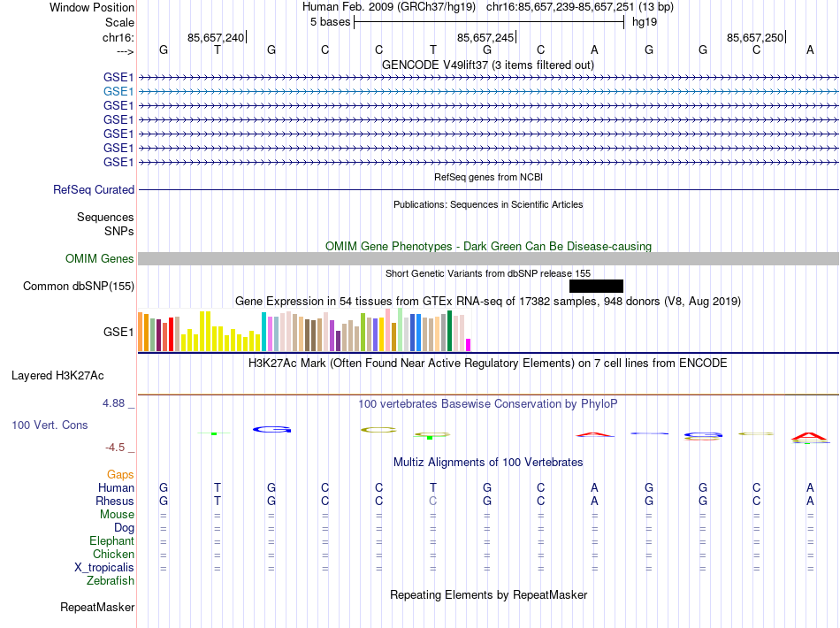Click the blue G conservation logo letter

point(272,429)
